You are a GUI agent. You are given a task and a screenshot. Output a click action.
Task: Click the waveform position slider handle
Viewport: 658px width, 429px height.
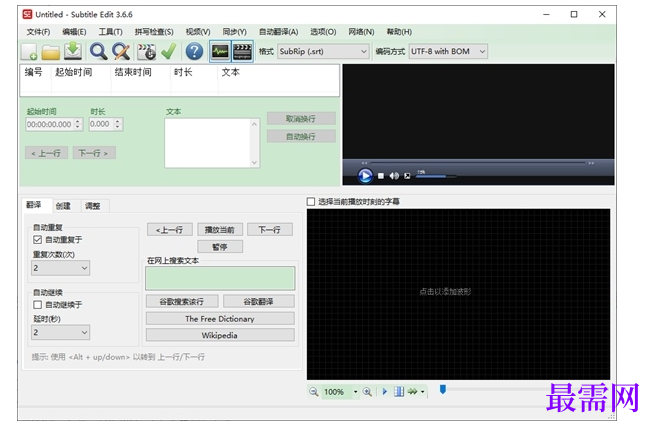443,390
